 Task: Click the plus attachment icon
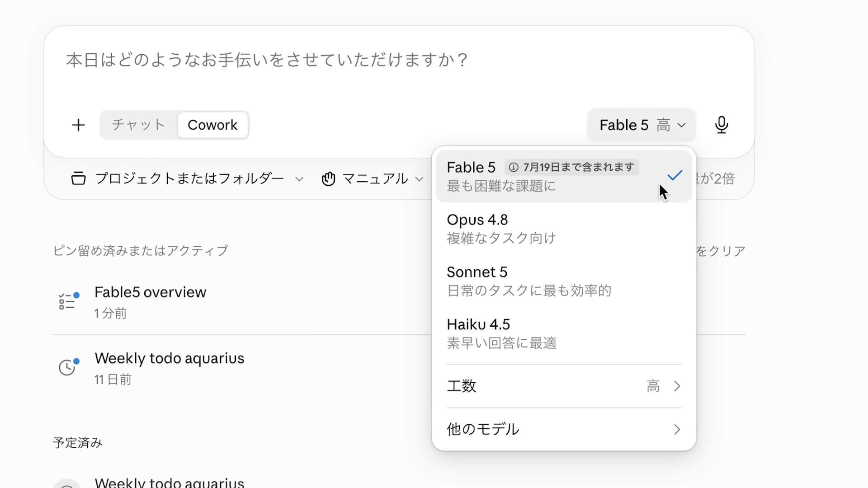78,125
